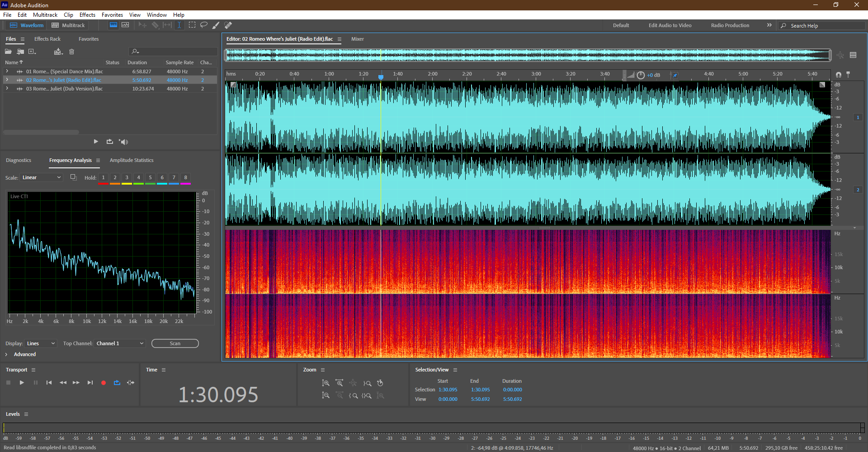Click the trash icon to close file
The height and width of the screenshot is (452, 868).
[x=71, y=52]
